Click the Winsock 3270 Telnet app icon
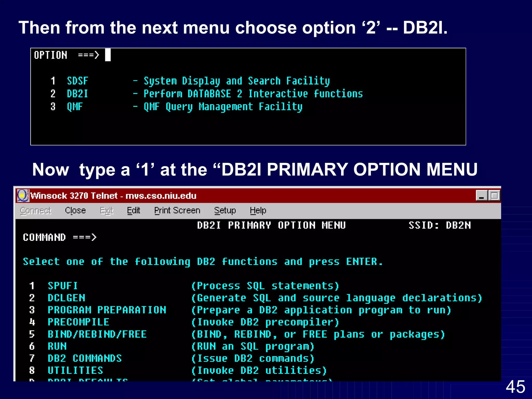 [23, 196]
